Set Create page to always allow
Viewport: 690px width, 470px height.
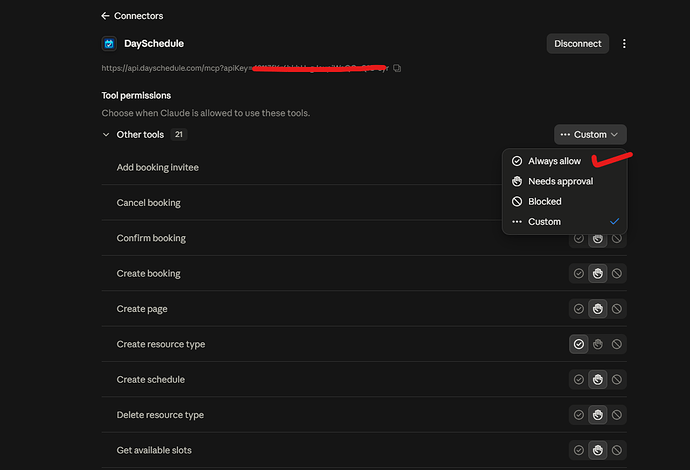click(x=579, y=309)
